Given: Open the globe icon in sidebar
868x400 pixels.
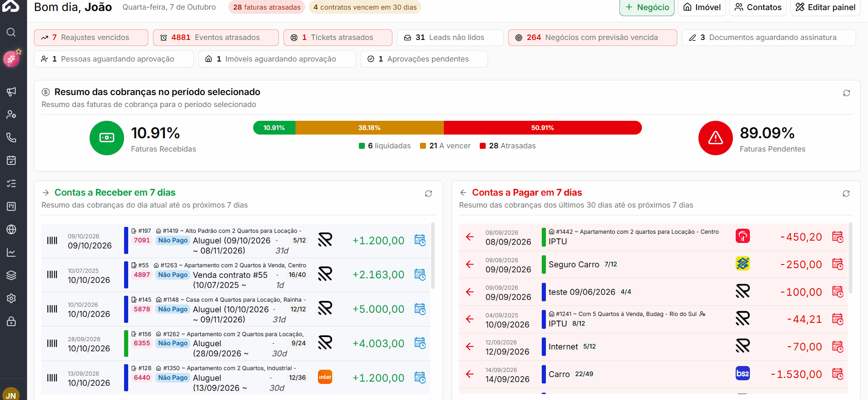Looking at the screenshot, I should (11, 229).
